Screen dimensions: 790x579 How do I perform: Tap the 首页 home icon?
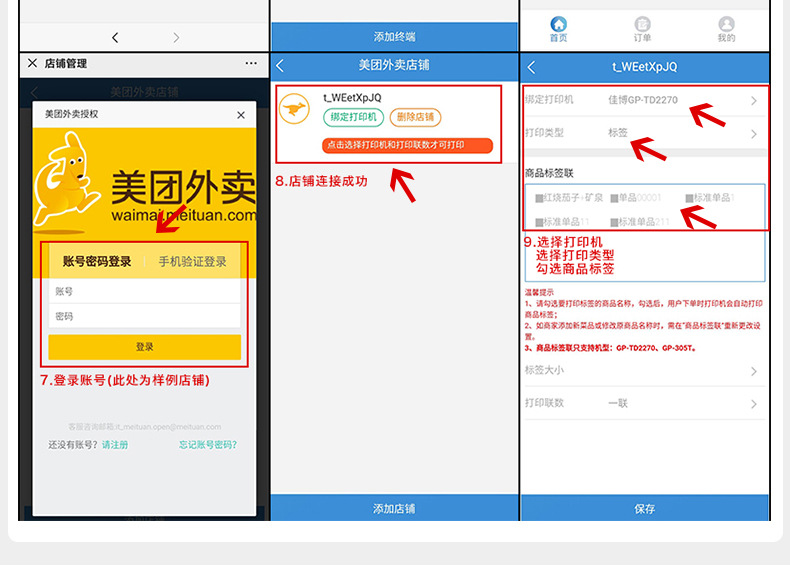click(x=558, y=29)
